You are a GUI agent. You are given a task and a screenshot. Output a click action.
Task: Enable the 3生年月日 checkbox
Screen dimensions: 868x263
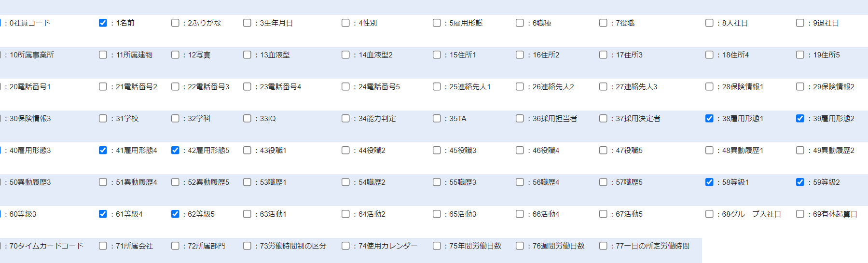[247, 23]
